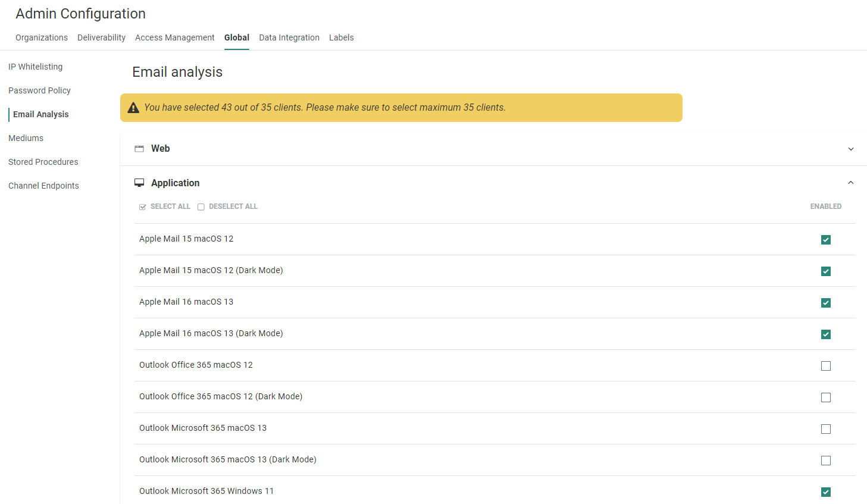Select Channel Endpoints in the sidebar
Image resolution: width=867 pixels, height=504 pixels.
coord(43,186)
